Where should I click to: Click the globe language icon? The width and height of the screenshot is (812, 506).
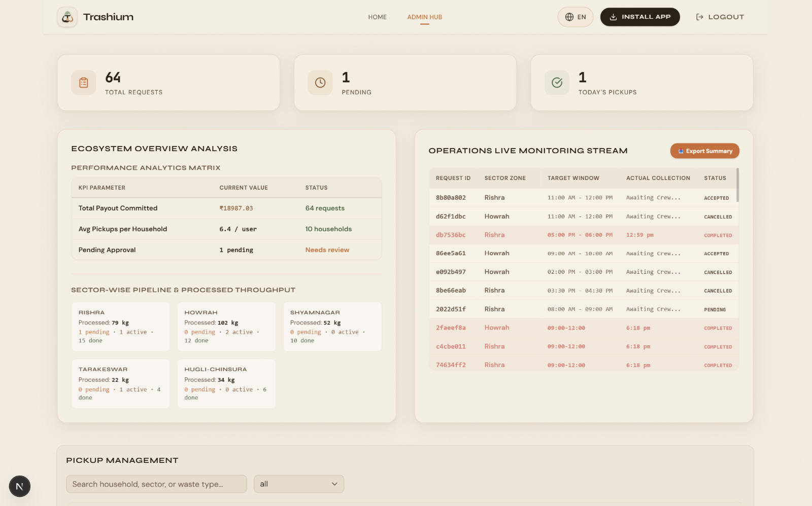[x=569, y=17]
